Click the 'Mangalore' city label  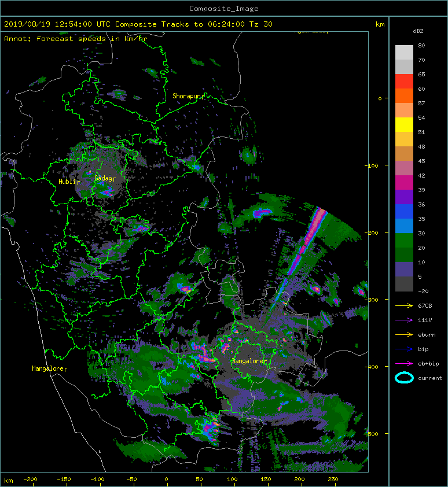47,368
